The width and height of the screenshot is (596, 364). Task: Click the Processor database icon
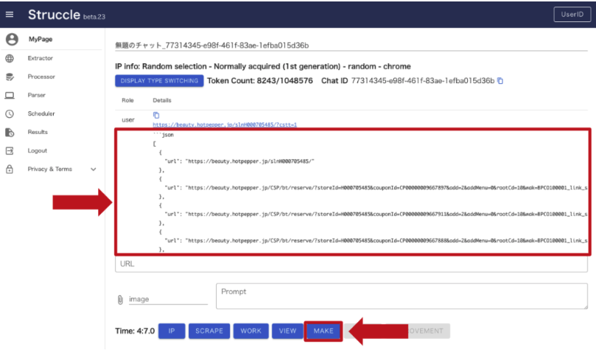(x=10, y=77)
